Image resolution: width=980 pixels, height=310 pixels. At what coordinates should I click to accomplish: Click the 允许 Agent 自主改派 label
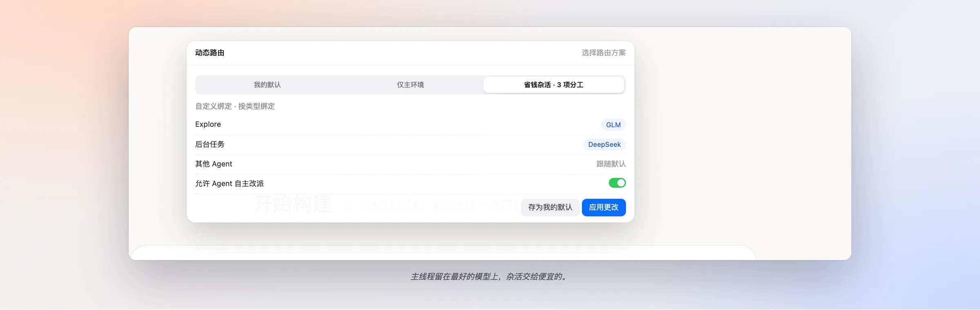point(229,184)
